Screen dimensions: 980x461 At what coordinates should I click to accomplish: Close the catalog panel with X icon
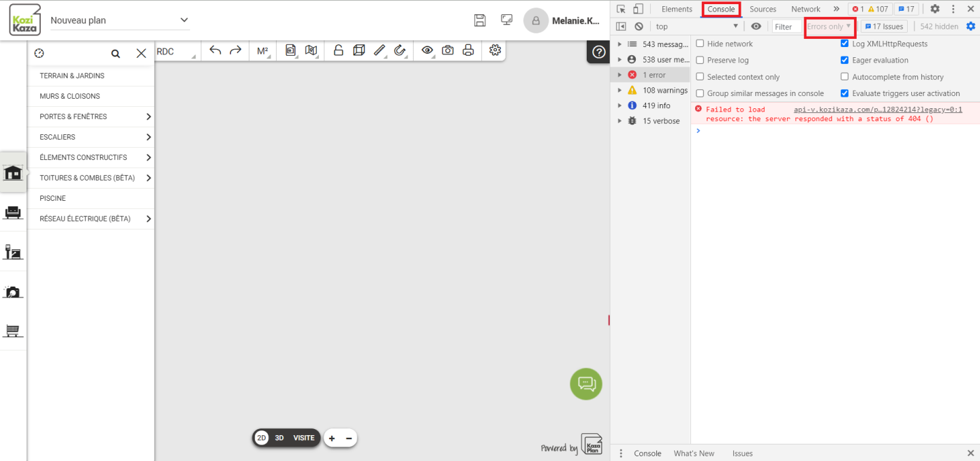click(141, 53)
